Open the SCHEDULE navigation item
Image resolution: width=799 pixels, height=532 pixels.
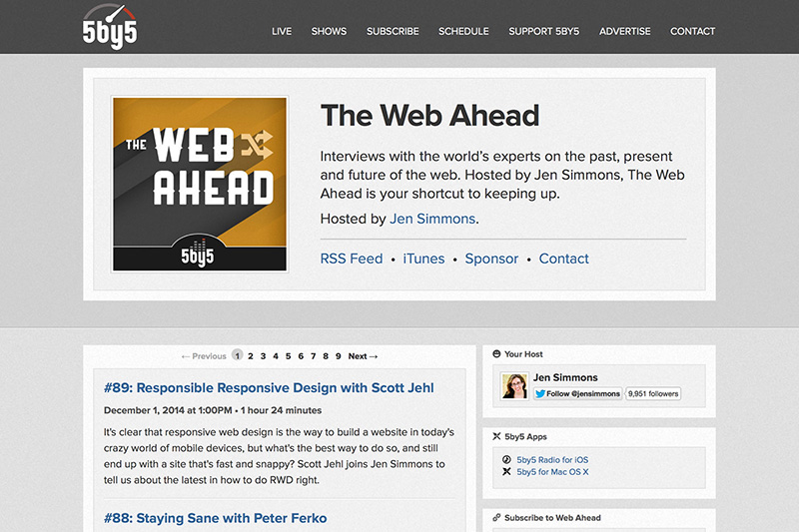click(x=463, y=31)
